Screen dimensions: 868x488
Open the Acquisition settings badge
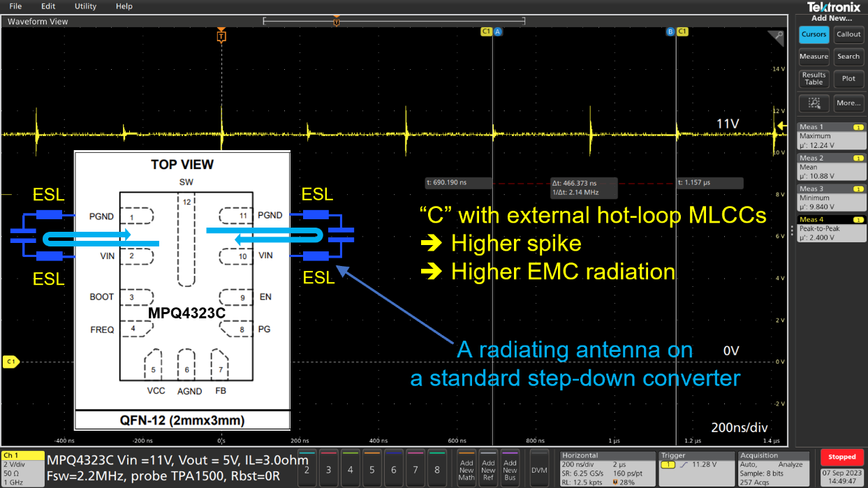click(775, 469)
